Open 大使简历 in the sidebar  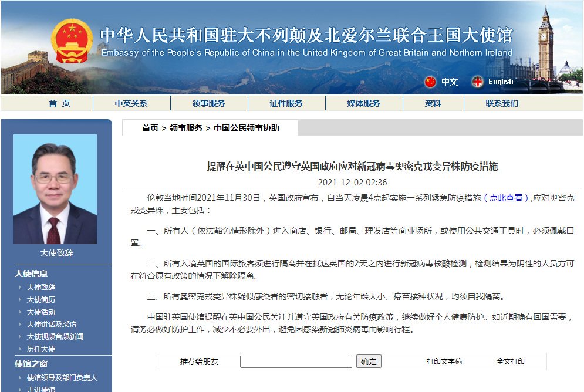tap(41, 300)
